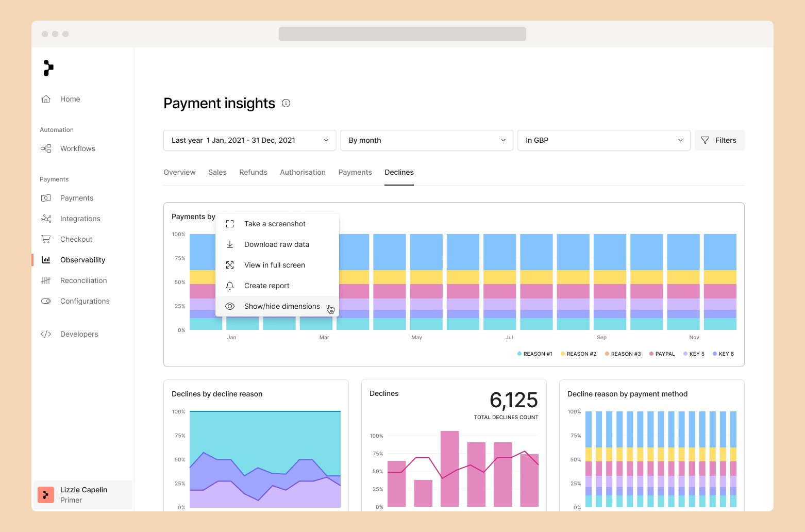Click the Primer logo icon in sidebar
805x532 pixels.
pos(48,68)
